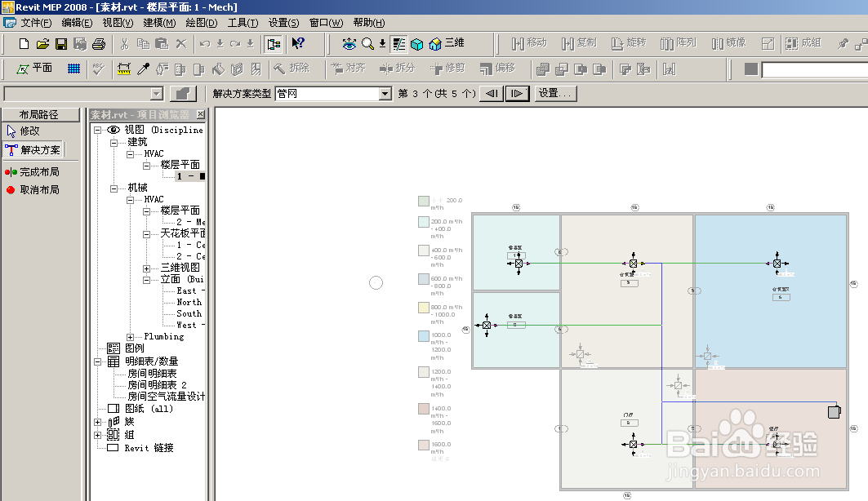The image size is (868, 501).
Task: Collapse the 建筑 tree node
Action: pos(114,142)
